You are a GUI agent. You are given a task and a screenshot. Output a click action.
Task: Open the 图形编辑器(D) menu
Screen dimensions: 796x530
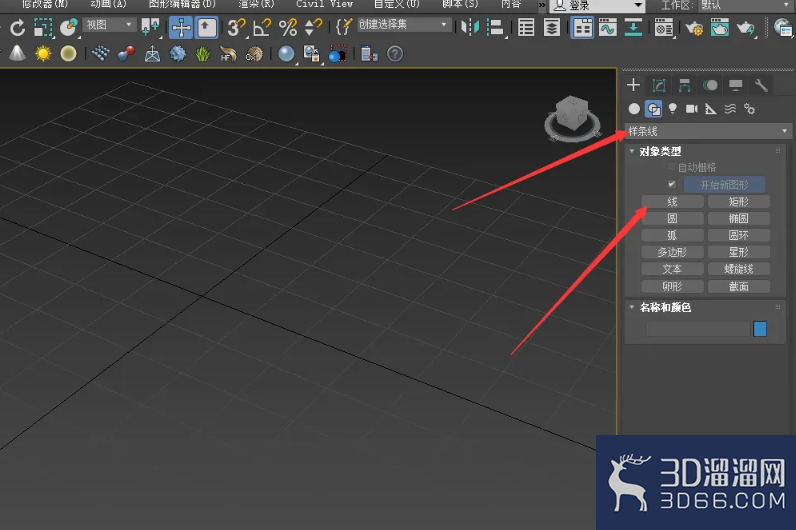(182, 4)
